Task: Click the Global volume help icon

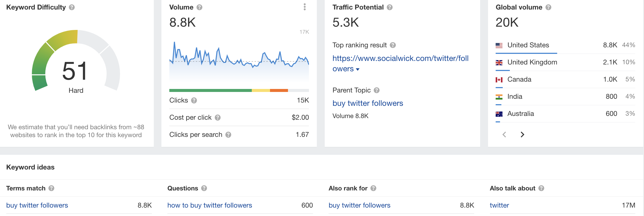Action: click(548, 7)
